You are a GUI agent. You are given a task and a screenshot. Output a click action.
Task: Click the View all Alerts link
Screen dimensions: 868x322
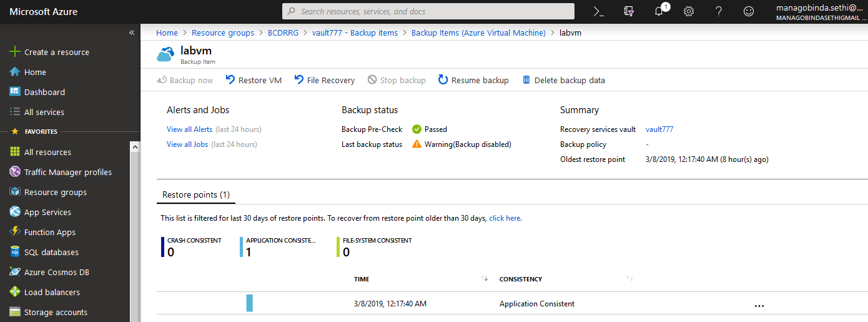coord(189,129)
